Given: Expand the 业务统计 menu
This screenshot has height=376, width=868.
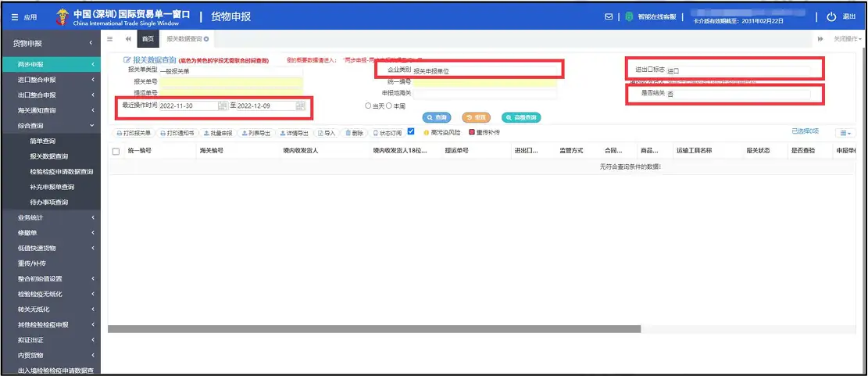Looking at the screenshot, I should point(50,217).
